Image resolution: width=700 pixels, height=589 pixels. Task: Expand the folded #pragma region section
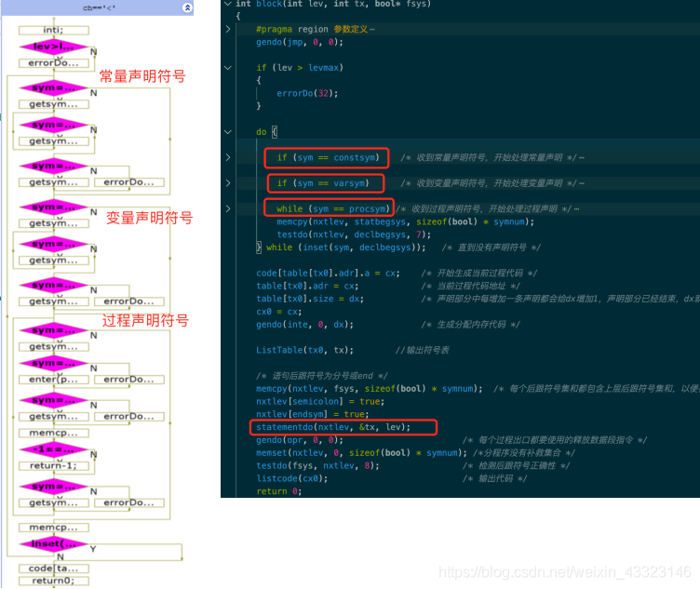[x=228, y=29]
